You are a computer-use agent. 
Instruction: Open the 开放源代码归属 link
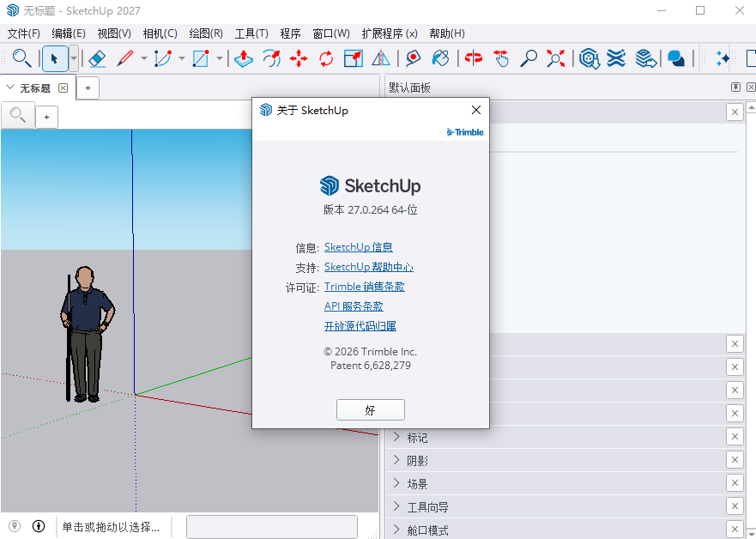[360, 326]
